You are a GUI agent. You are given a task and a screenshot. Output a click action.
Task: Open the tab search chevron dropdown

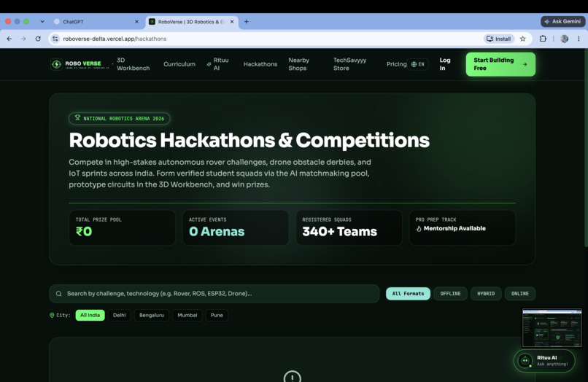(42, 22)
